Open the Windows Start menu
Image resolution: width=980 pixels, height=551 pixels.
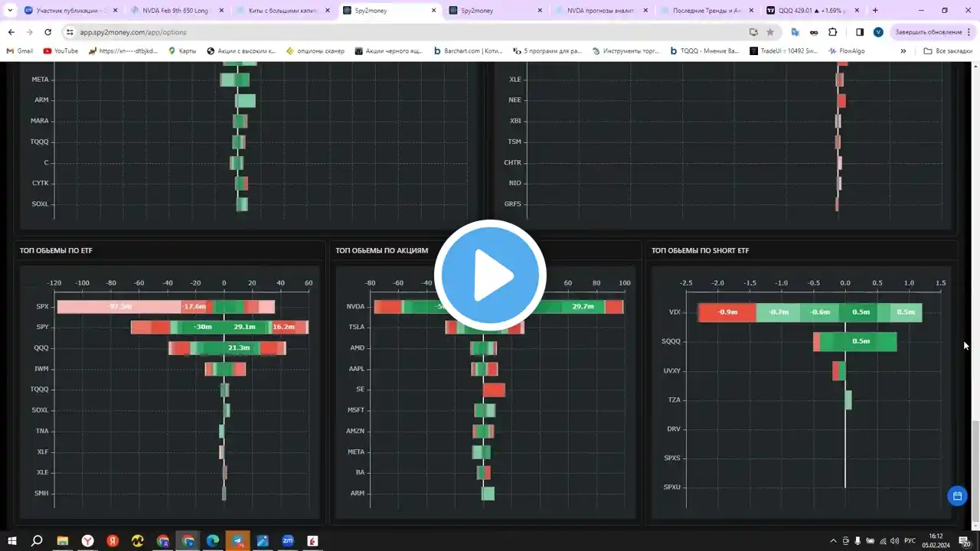point(12,541)
